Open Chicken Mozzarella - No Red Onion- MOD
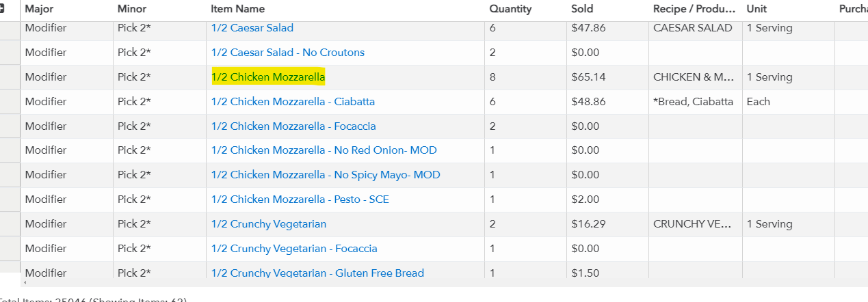Image resolution: width=868 pixels, height=302 pixels. click(324, 150)
